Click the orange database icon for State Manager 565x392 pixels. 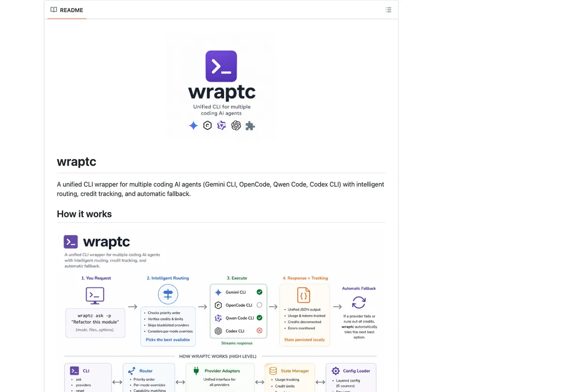273,371
